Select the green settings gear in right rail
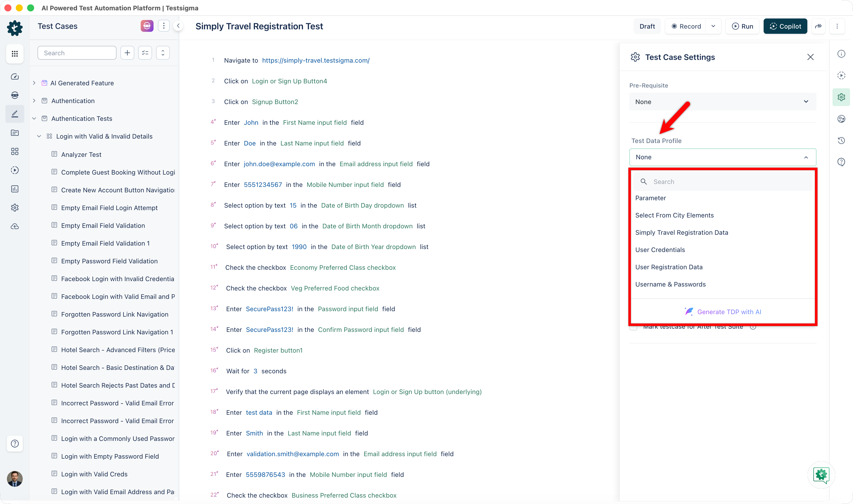 (841, 97)
